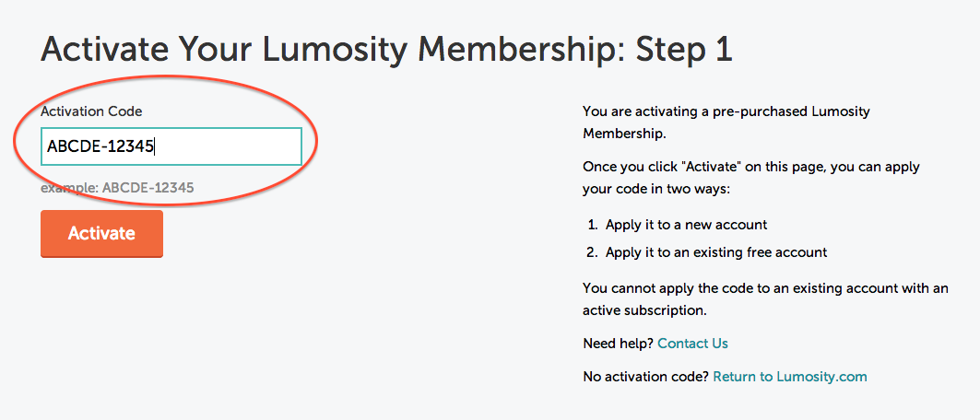Follow the Return to Lumosity.com link
This screenshot has width=980, height=420.
(x=789, y=376)
